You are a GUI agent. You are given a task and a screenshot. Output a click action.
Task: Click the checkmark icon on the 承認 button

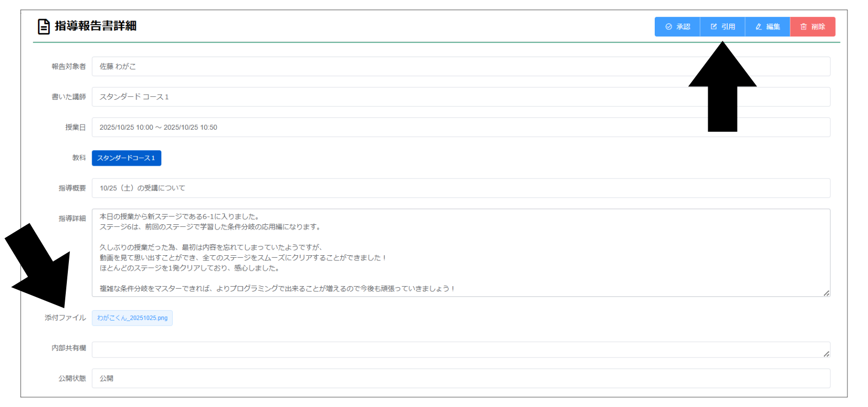pos(669,27)
